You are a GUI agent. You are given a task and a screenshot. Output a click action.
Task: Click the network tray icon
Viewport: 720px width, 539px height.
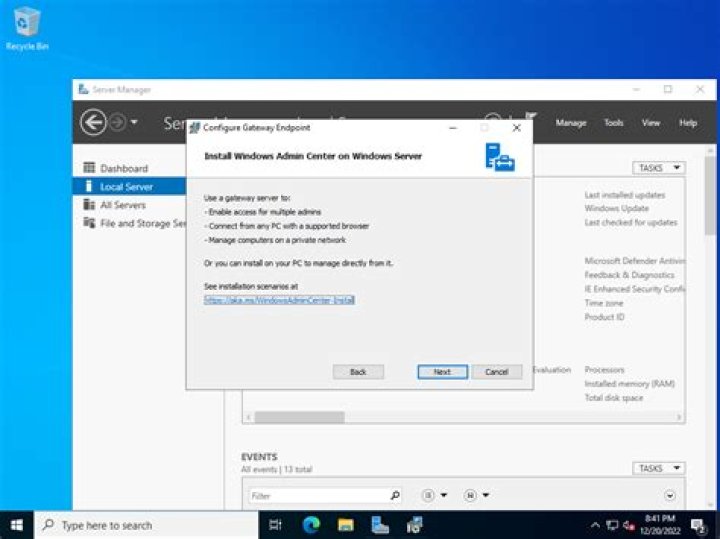pyautogui.click(x=612, y=525)
